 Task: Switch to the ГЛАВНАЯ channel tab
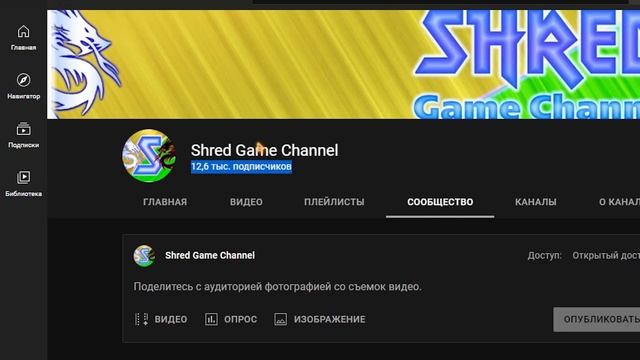pos(165,202)
